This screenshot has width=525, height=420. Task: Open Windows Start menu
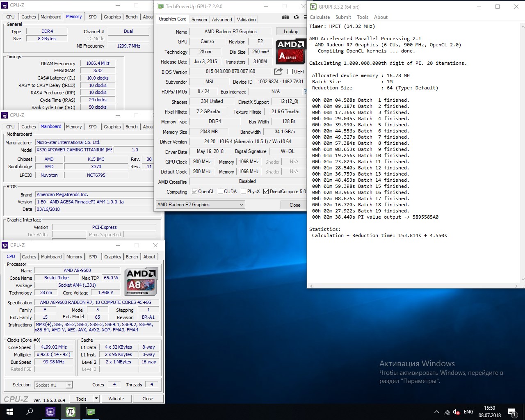pyautogui.click(x=10, y=412)
